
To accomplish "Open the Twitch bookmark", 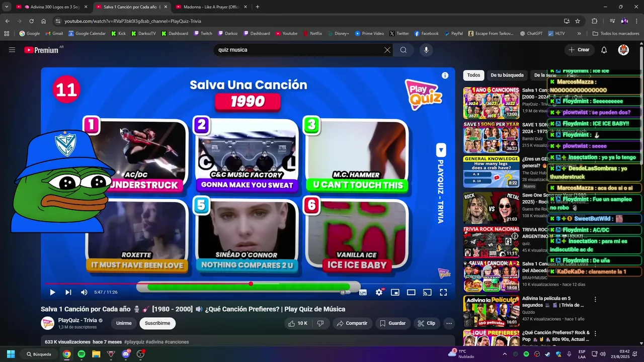I will pos(203,34).
